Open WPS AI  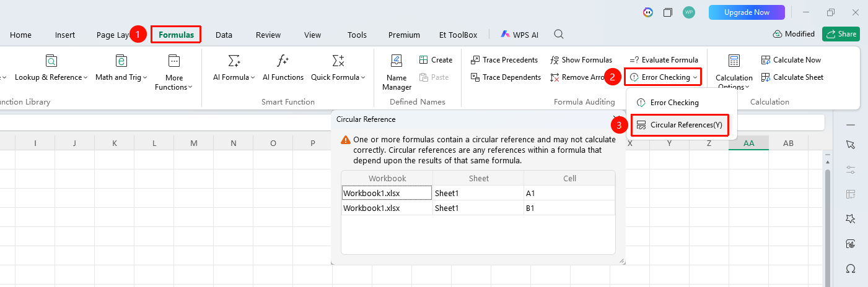point(520,35)
